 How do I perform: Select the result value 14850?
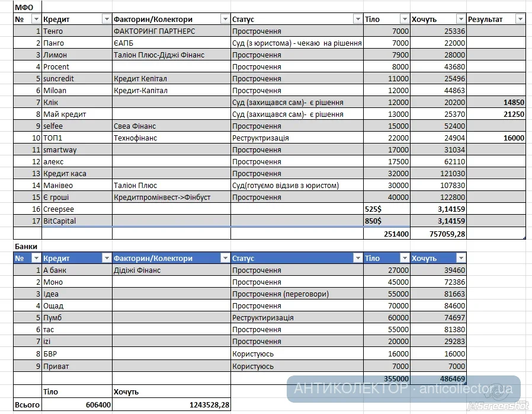coord(496,102)
